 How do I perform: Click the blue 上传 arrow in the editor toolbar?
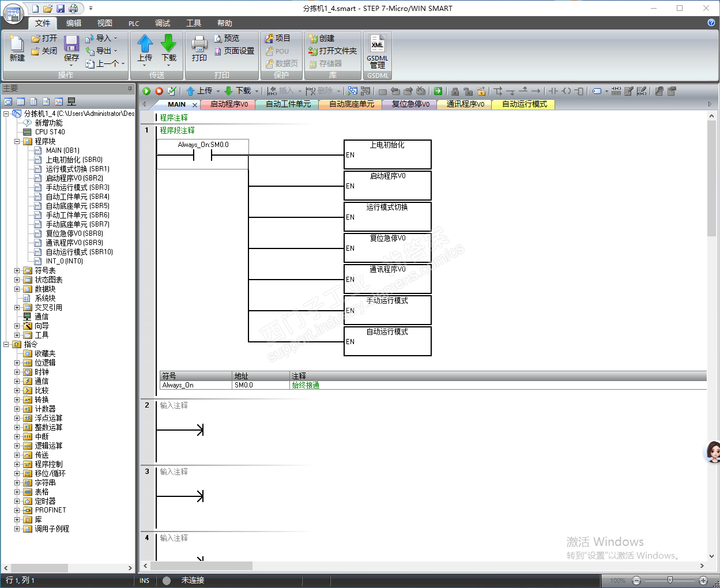tap(190, 91)
